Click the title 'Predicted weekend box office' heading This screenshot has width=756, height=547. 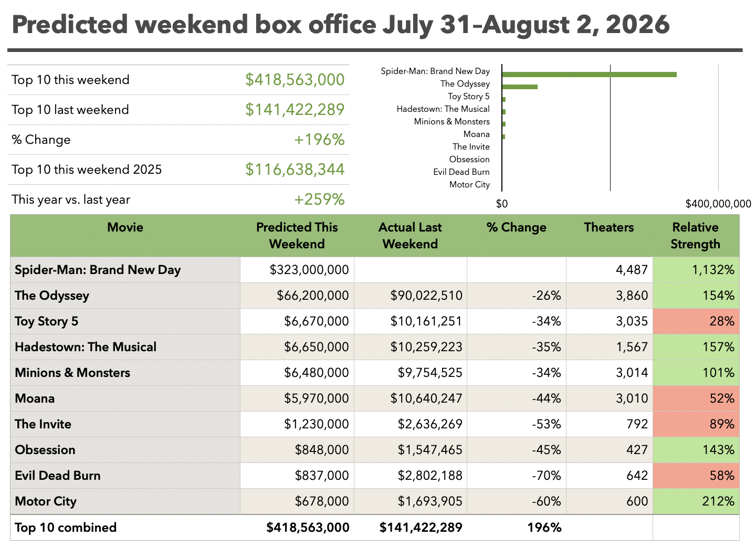click(x=340, y=25)
